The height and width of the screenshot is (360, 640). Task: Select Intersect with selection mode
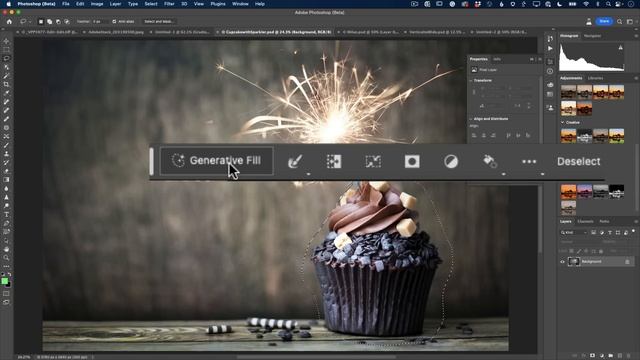(67, 22)
